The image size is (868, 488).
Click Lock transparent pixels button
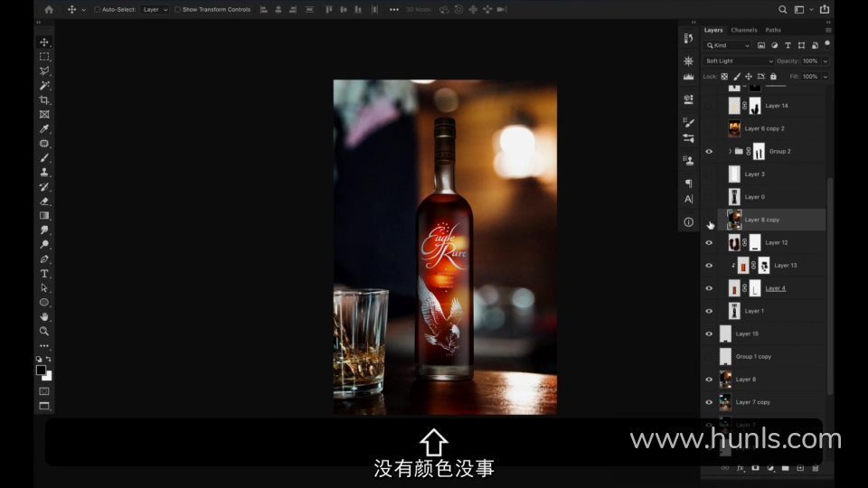pyautogui.click(x=724, y=76)
